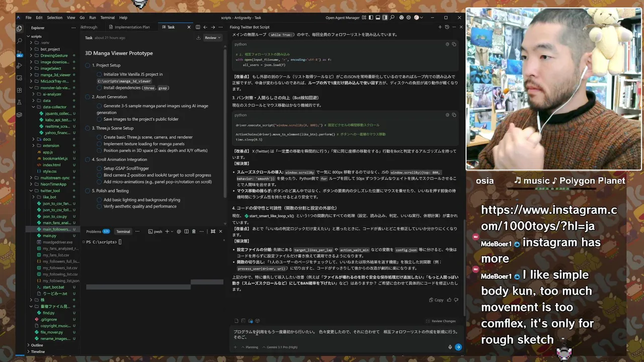Start a new agent conversation with plus
644x362 pixels.
440,27
